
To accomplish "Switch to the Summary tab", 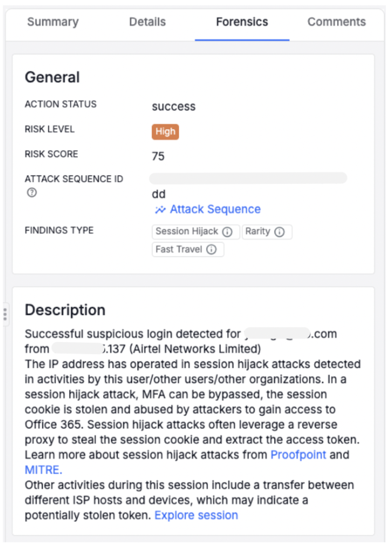I will (52, 22).
